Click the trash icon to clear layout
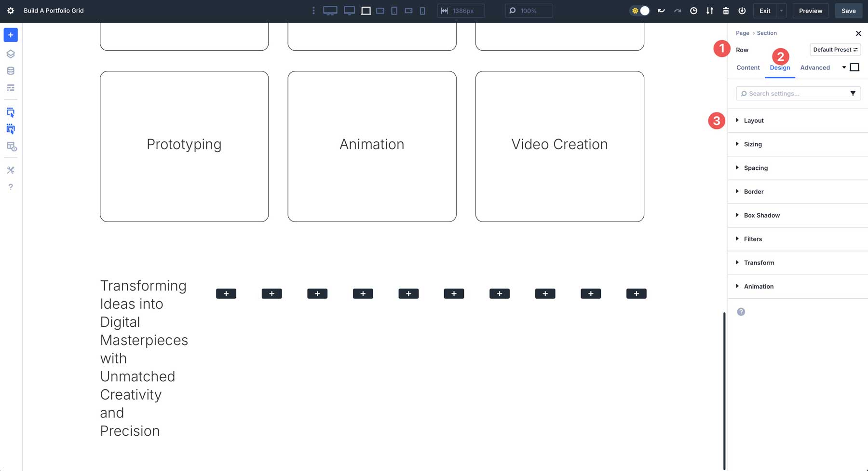 pyautogui.click(x=726, y=10)
